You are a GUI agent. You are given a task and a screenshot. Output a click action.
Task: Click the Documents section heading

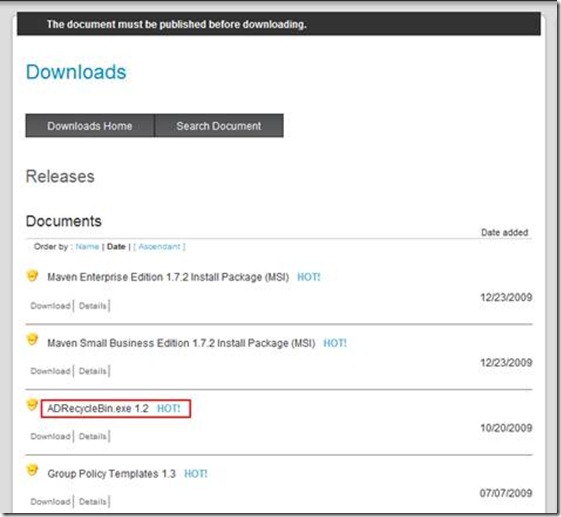pyautogui.click(x=64, y=221)
